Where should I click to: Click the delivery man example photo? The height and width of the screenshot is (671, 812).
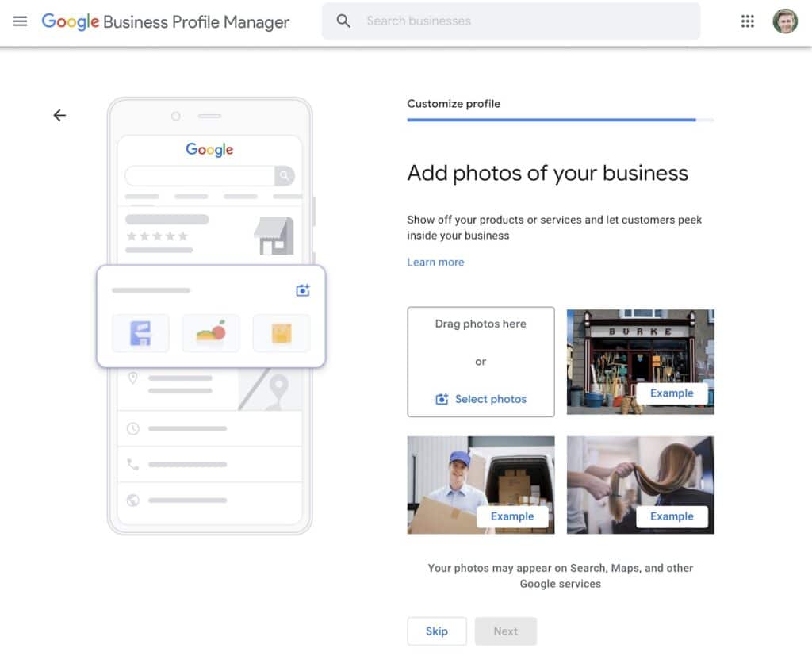481,485
